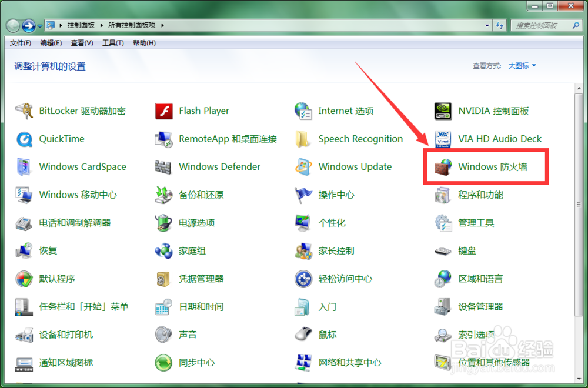Open 家庭组 icon
Image resolution: width=588 pixels, height=388 pixels.
[164, 251]
